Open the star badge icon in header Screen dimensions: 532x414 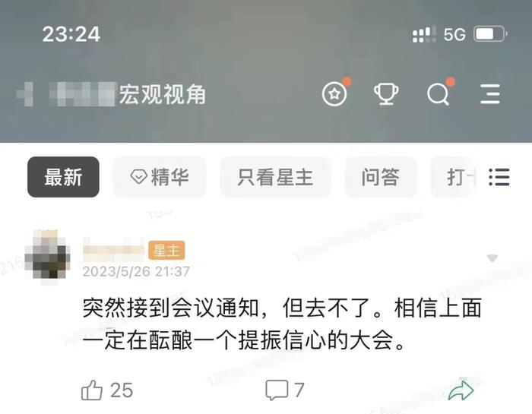click(x=335, y=93)
